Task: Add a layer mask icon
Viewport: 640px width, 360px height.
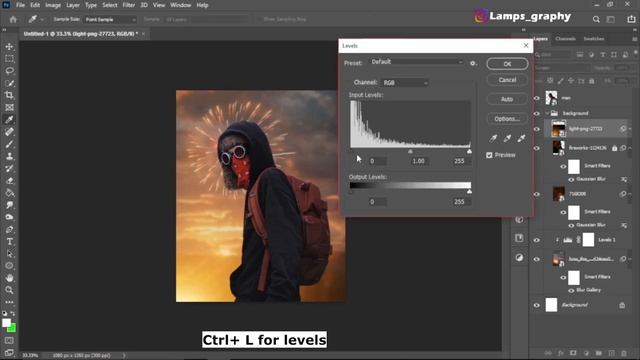Action: point(573,353)
